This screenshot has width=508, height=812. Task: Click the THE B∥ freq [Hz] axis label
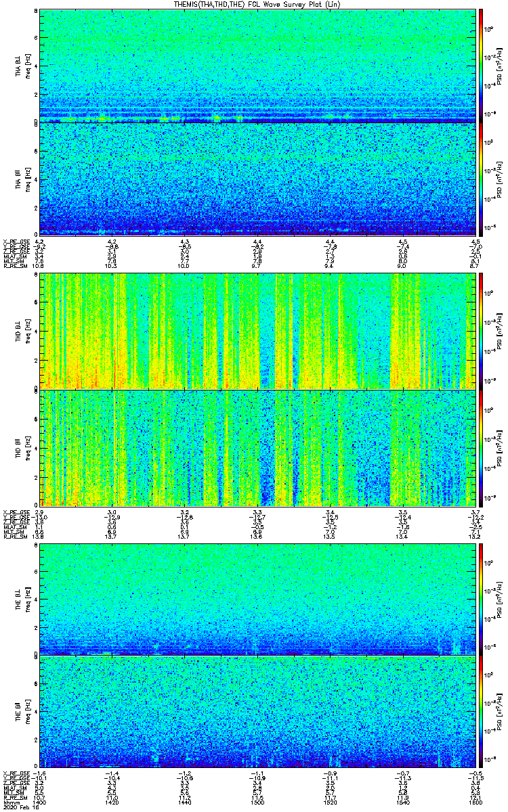[27, 712]
